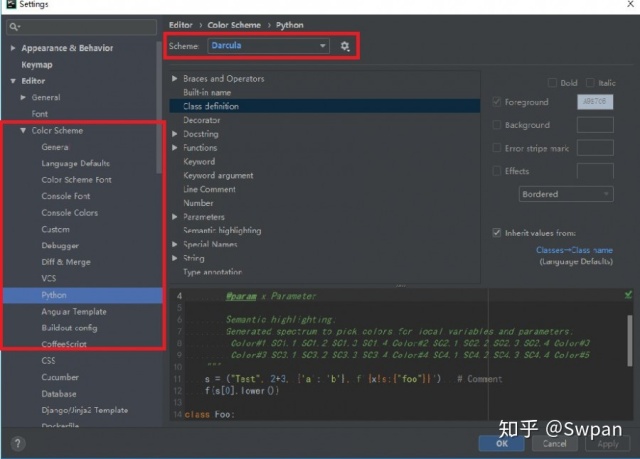Collapse the Color Scheme tree node
This screenshot has height=459, width=640.
click(x=23, y=131)
